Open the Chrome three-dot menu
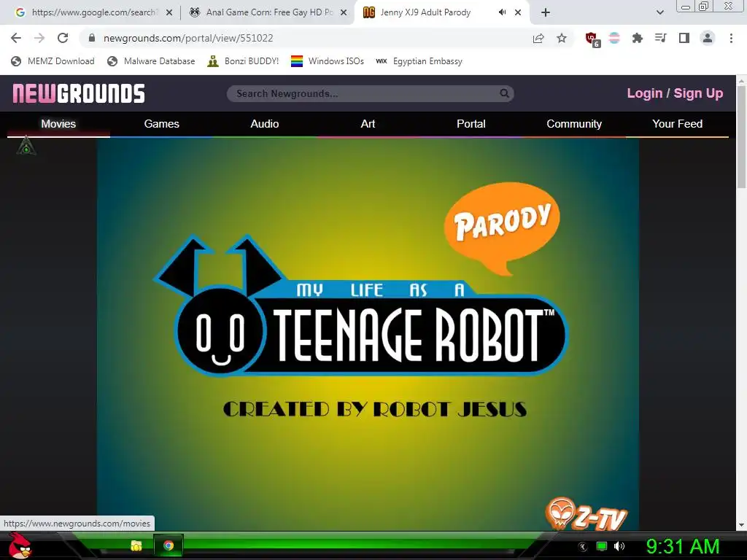Screen dimensions: 747x560 point(731,38)
